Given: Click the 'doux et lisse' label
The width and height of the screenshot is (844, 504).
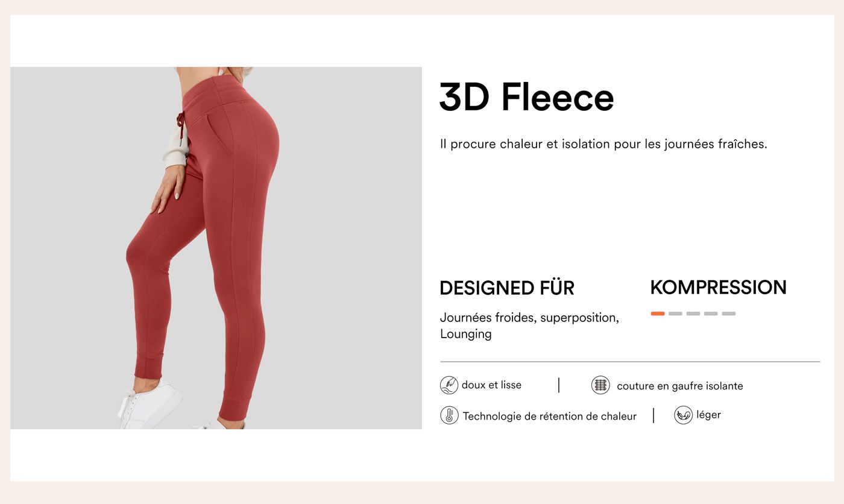Looking at the screenshot, I should tap(491, 385).
